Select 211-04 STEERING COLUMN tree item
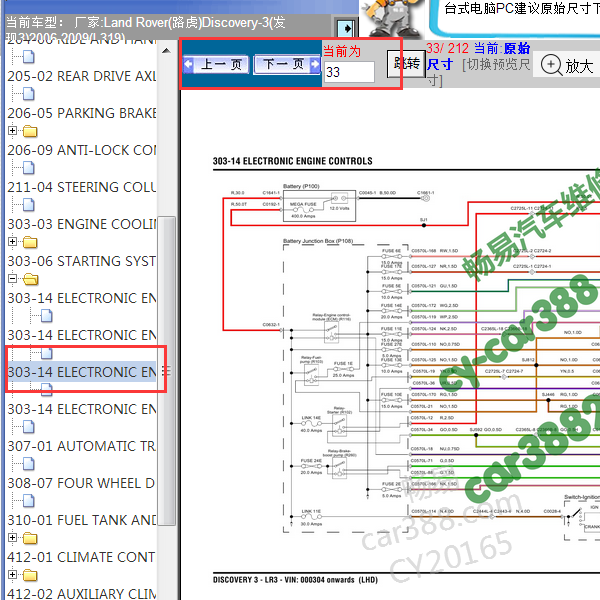Screen dimensions: 600x600 click(x=82, y=187)
